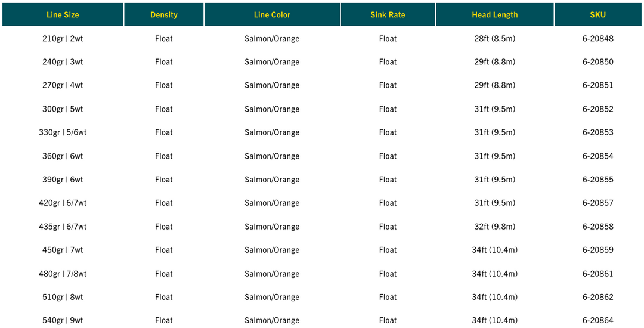This screenshot has height=328, width=644.
Task: Click the Line Color column header
Action: point(272,15)
